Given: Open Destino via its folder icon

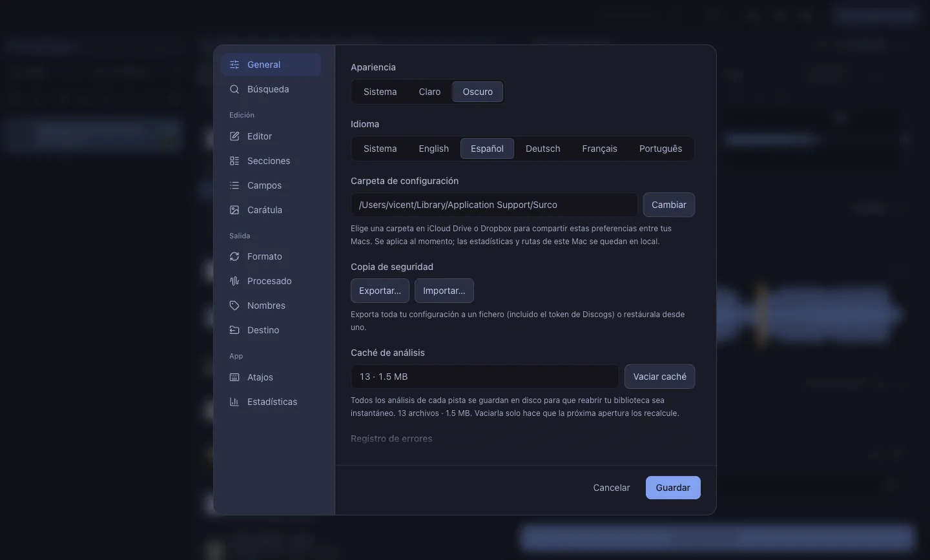Looking at the screenshot, I should [234, 330].
